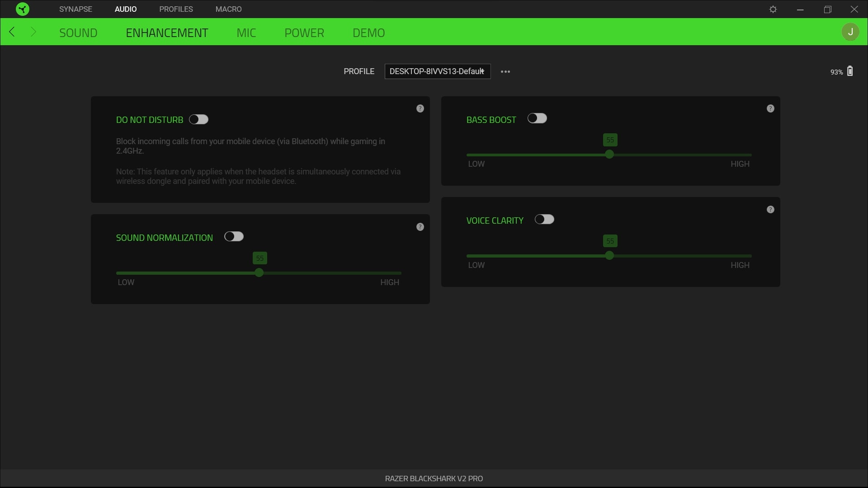The height and width of the screenshot is (488, 868).
Task: Open the Mic subtab
Action: (x=246, y=33)
